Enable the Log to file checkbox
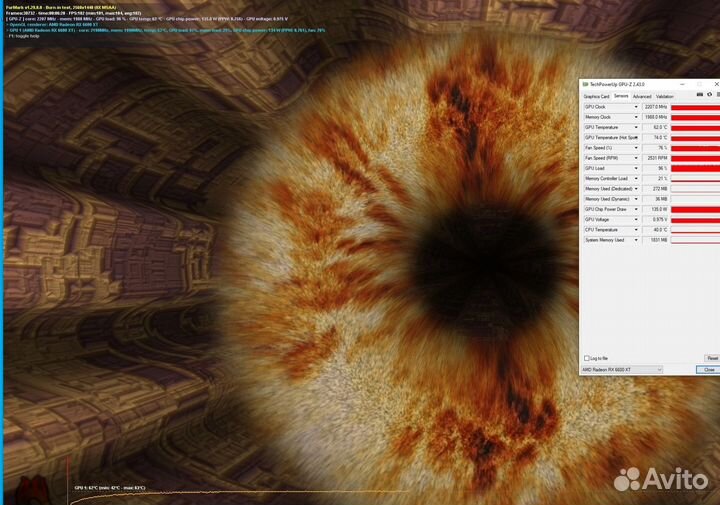The width and height of the screenshot is (720, 505). (586, 358)
